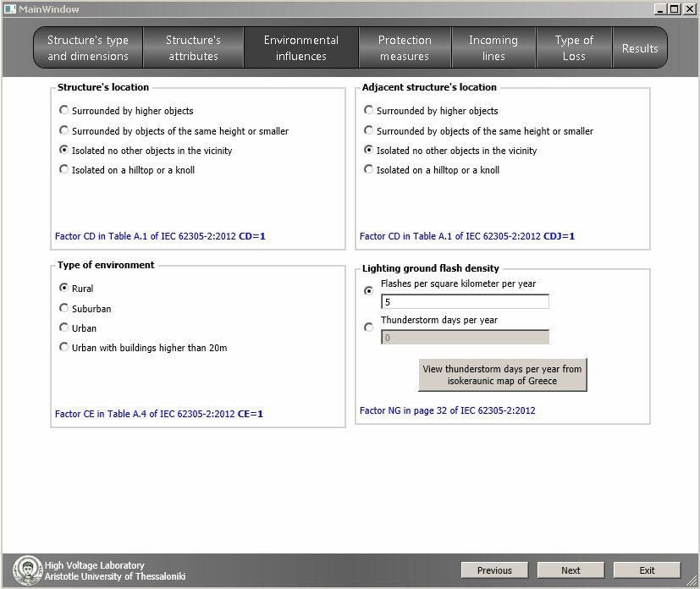Switch to the Type of Loss tab
The image size is (700, 589).
coord(574,47)
